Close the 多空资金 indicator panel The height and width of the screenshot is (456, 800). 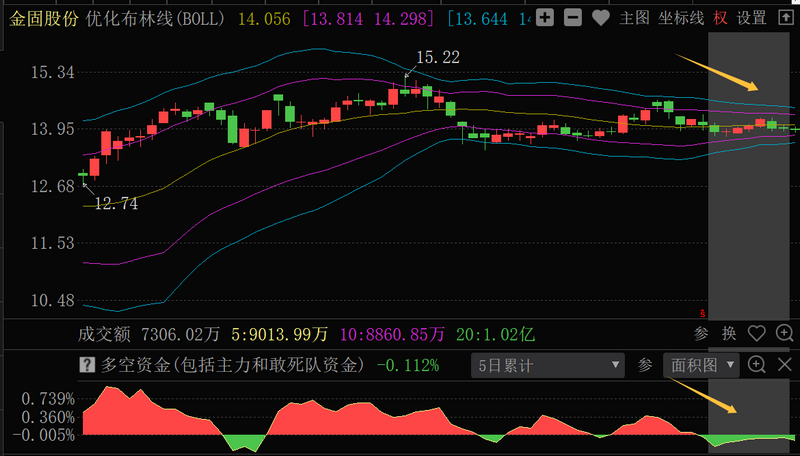tap(785, 365)
